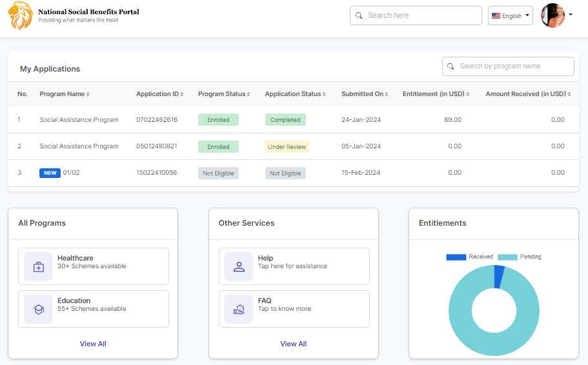Click the user profile avatar picture
The height and width of the screenshot is (365, 588).
pyautogui.click(x=553, y=15)
